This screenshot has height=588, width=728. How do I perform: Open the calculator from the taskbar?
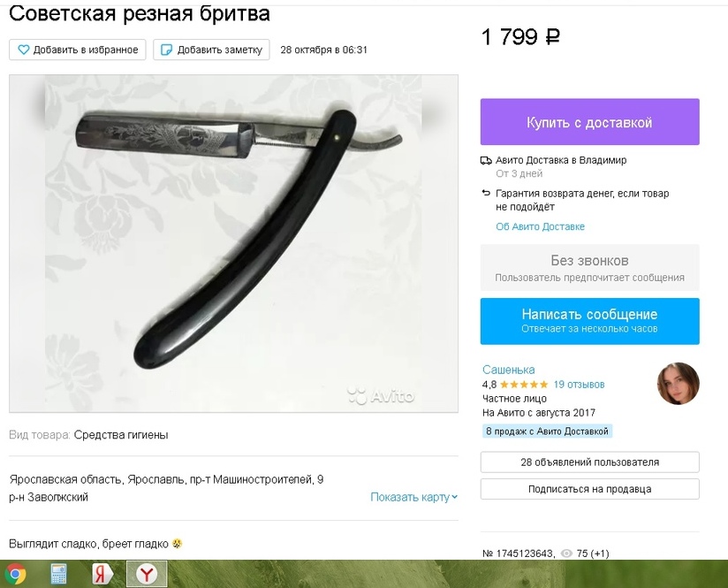pyautogui.click(x=59, y=575)
